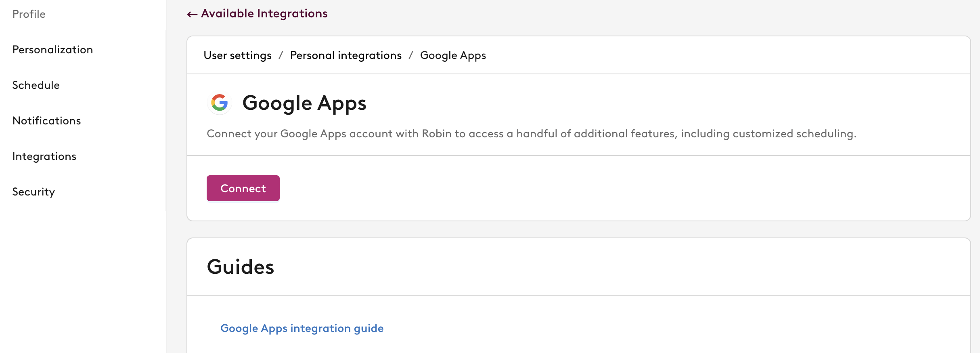Image resolution: width=980 pixels, height=353 pixels.
Task: Select Integrations in the sidebar
Action: click(44, 156)
